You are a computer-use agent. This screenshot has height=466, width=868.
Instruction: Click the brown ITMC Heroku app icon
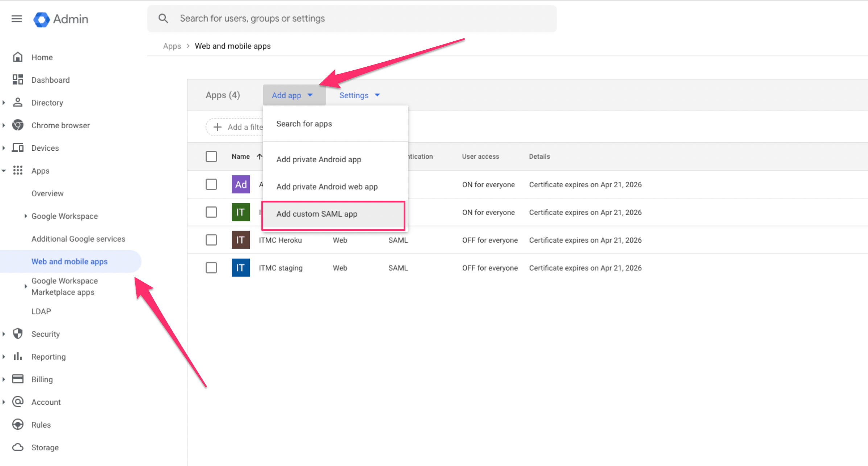coord(241,240)
